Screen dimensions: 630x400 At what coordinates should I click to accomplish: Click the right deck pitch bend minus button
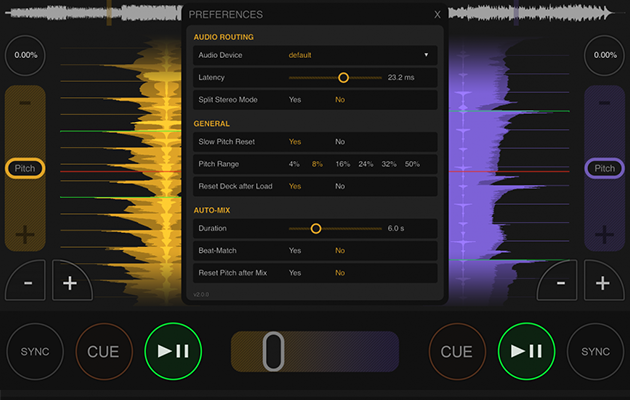(560, 283)
